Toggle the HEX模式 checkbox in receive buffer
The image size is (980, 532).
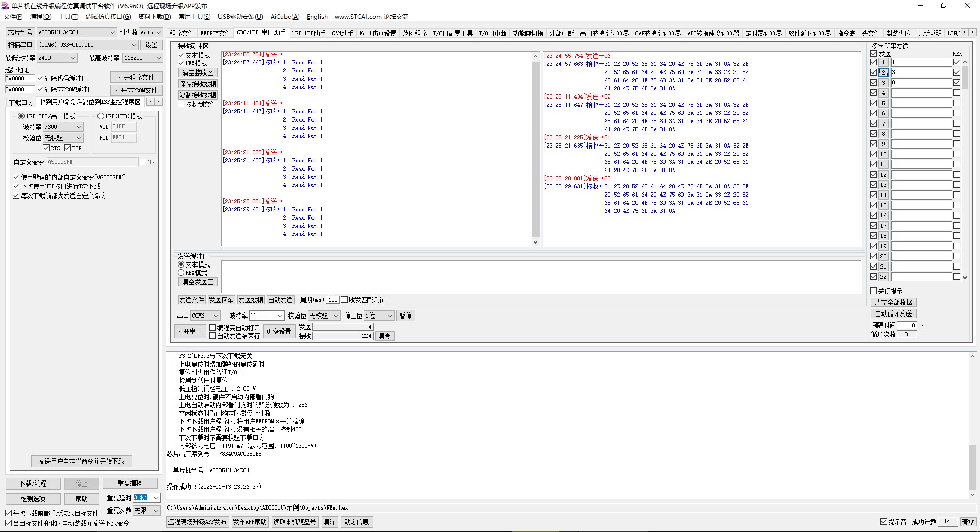tap(181, 63)
